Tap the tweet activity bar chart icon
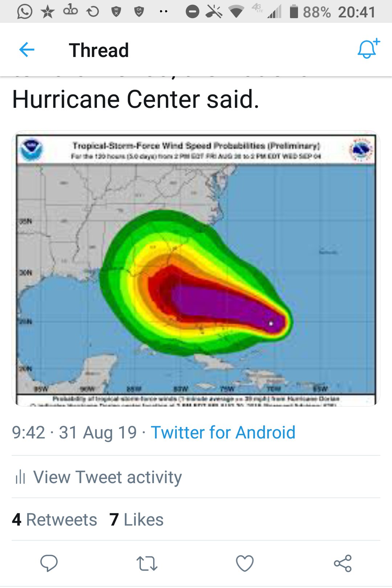The width and height of the screenshot is (392, 588). pyautogui.click(x=20, y=477)
